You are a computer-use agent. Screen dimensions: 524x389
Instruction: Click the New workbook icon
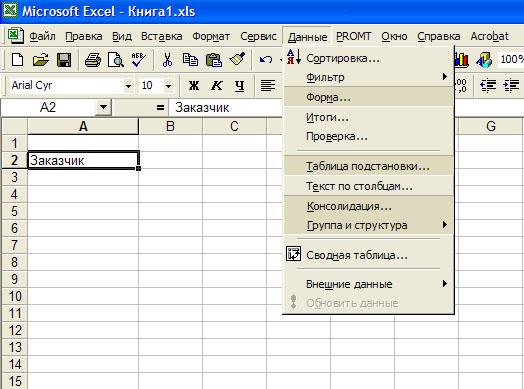(17, 60)
